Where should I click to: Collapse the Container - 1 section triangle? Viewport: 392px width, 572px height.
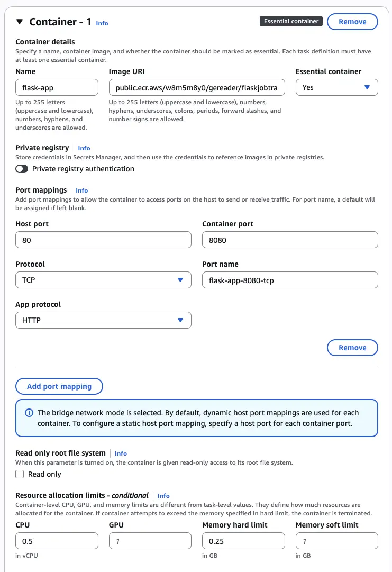[20, 22]
